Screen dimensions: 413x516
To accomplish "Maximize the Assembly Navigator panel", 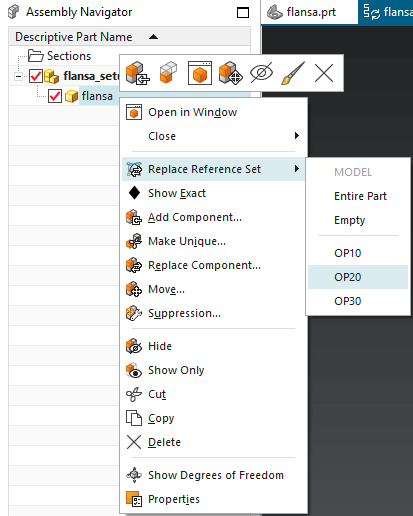I will [x=243, y=13].
